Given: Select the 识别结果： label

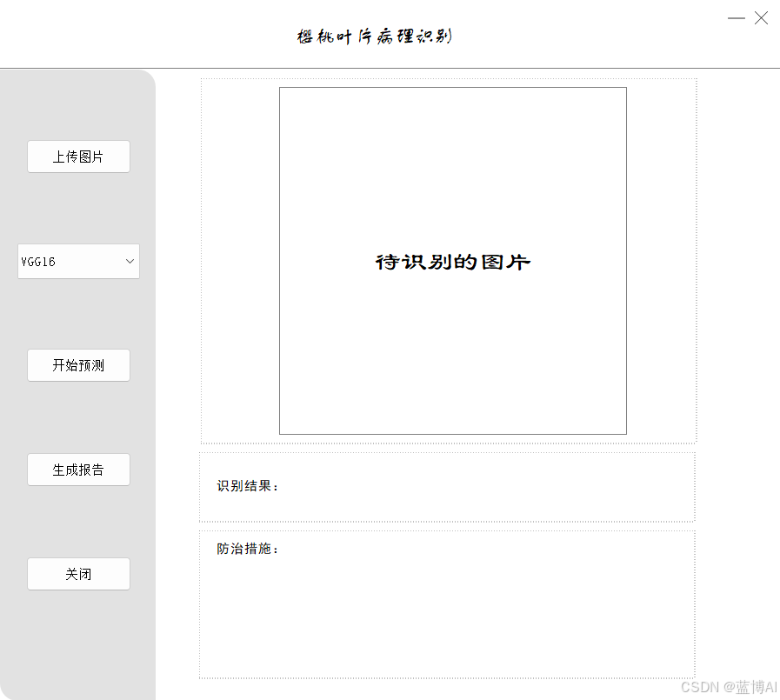Looking at the screenshot, I should (247, 485).
